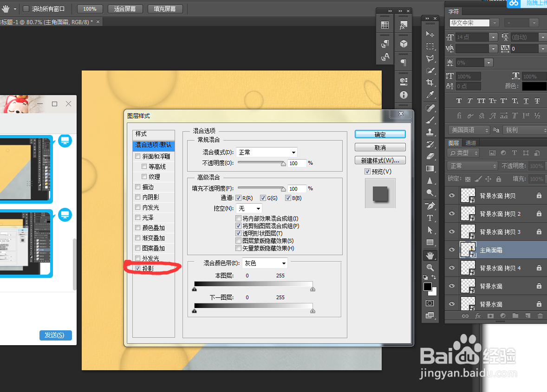Click the link layers icon
547x392 pixels.
pos(465,316)
